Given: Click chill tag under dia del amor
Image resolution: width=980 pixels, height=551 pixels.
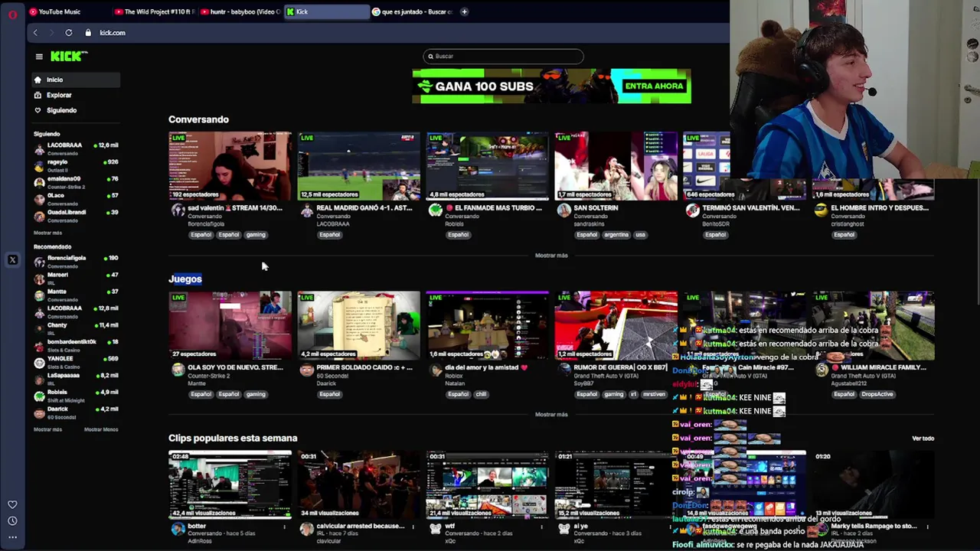Looking at the screenshot, I should [481, 394].
